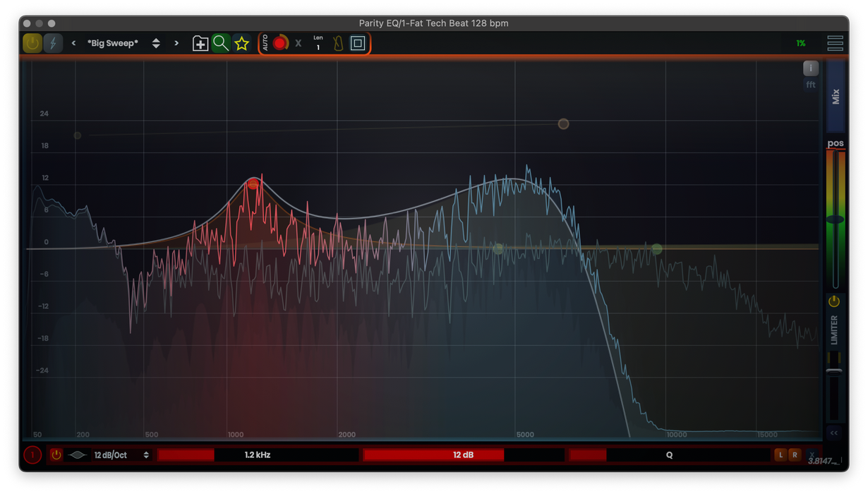Open the Big Sweep preset dropdown
The image size is (868, 494).
(113, 43)
